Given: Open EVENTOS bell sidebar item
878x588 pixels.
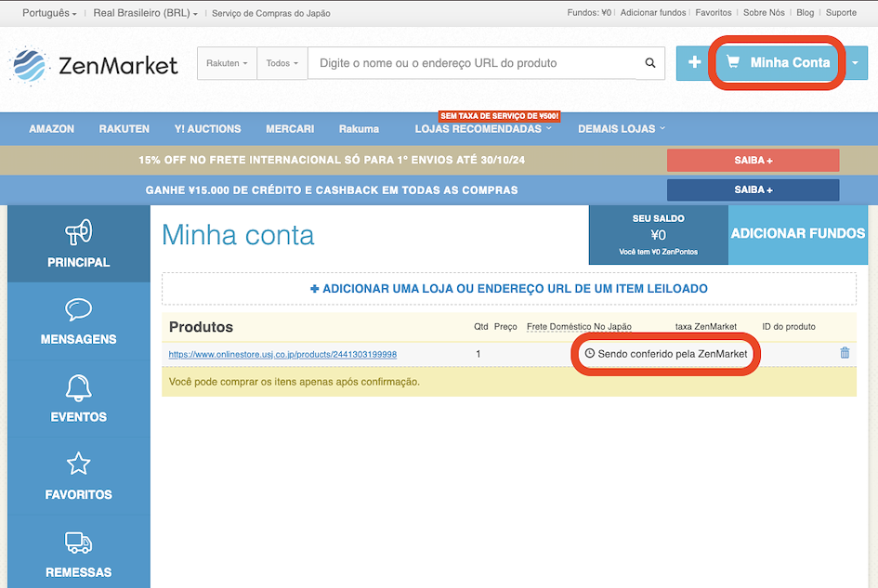Looking at the screenshot, I should [79, 399].
